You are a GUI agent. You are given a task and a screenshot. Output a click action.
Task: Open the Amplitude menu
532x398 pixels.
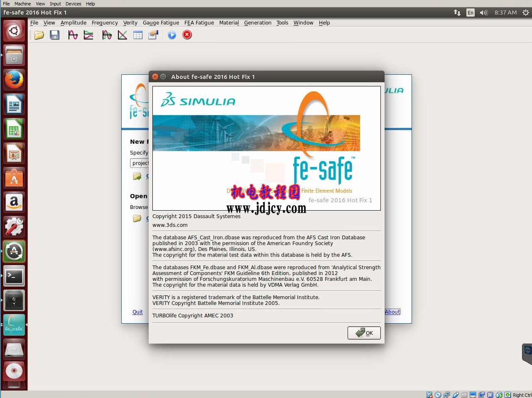(74, 23)
